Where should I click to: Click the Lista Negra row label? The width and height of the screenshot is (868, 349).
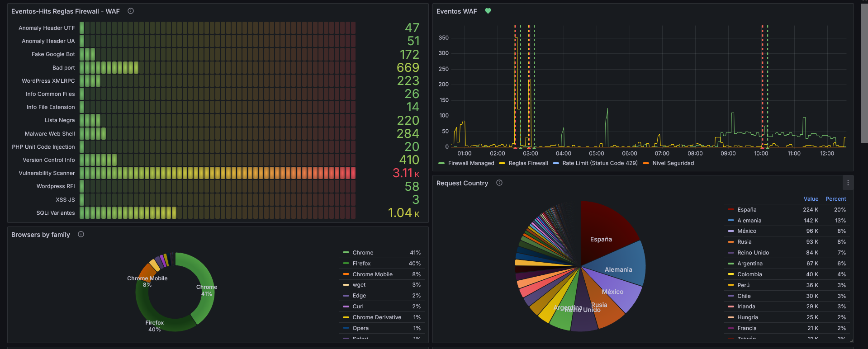(60, 120)
